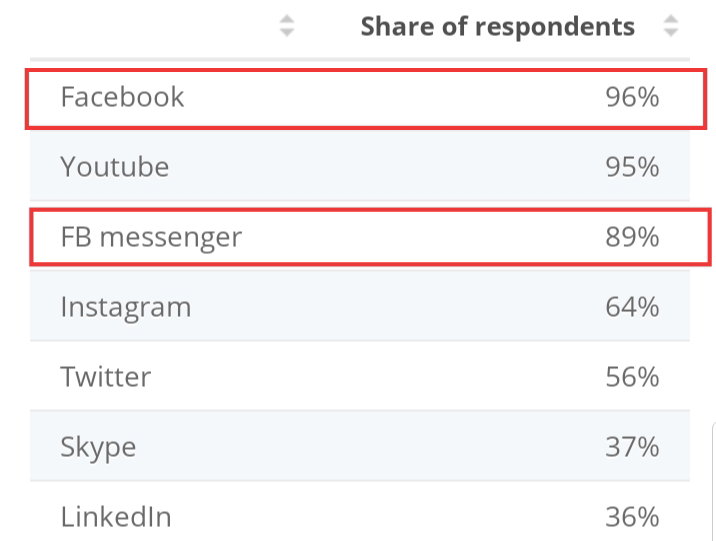Sort by the first column sort arrows
Image resolution: width=716 pixels, height=541 pixels.
pos(287,26)
